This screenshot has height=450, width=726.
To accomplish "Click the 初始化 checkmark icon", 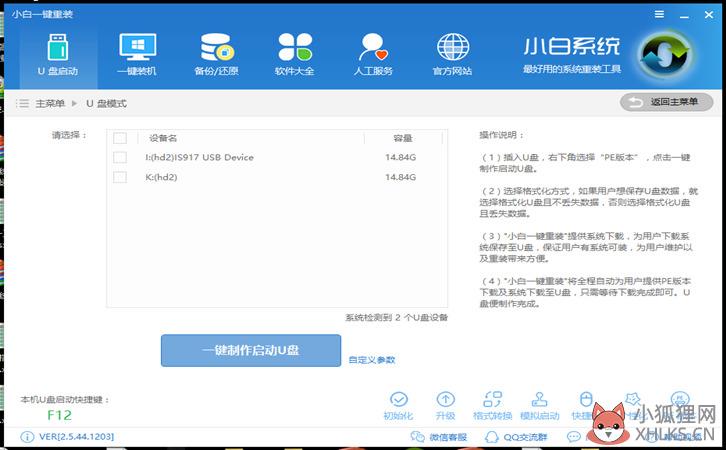I will tap(399, 399).
